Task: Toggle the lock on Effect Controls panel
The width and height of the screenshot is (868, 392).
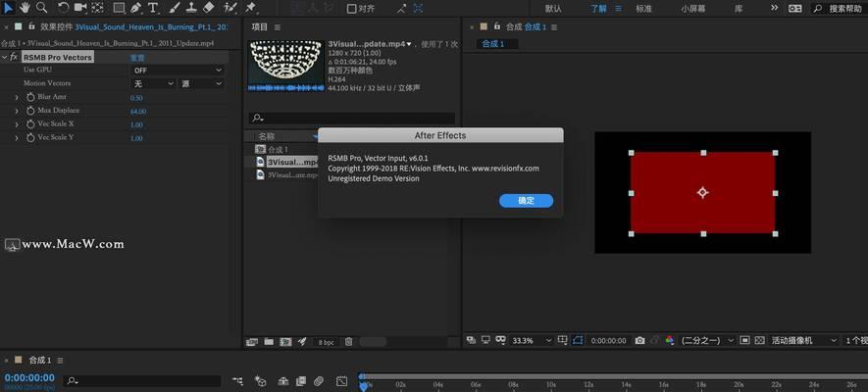Action: pos(32,26)
